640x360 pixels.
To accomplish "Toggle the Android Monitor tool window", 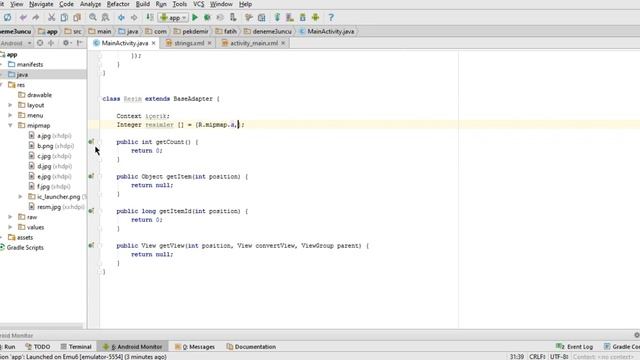I will point(132,347).
